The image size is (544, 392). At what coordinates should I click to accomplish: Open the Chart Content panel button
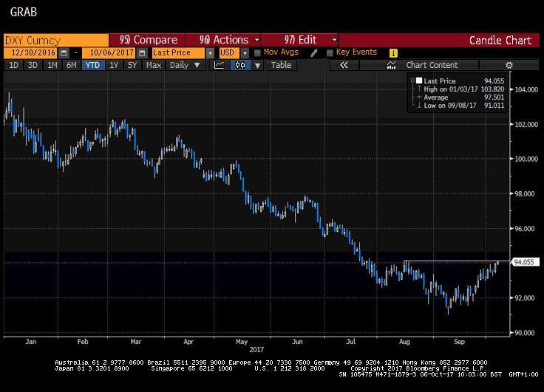(x=419, y=65)
